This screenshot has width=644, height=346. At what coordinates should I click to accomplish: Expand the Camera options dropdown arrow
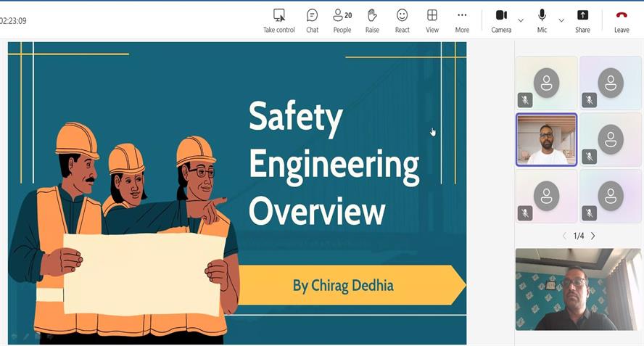pos(521,20)
